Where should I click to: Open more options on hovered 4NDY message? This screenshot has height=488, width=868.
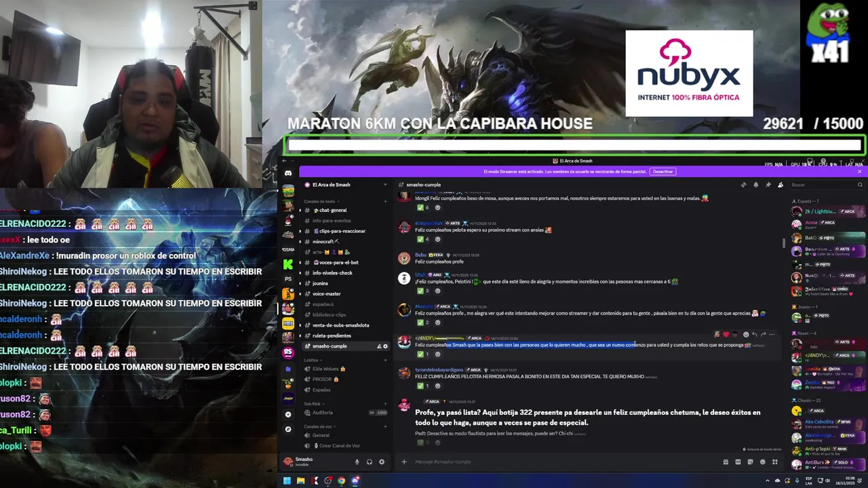point(772,334)
